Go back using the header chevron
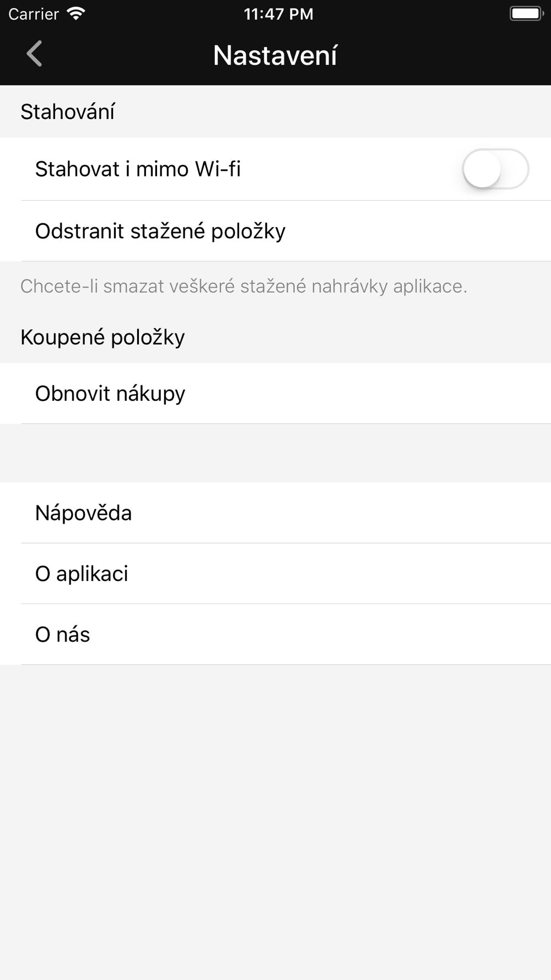This screenshot has height=980, width=551. 34,54
